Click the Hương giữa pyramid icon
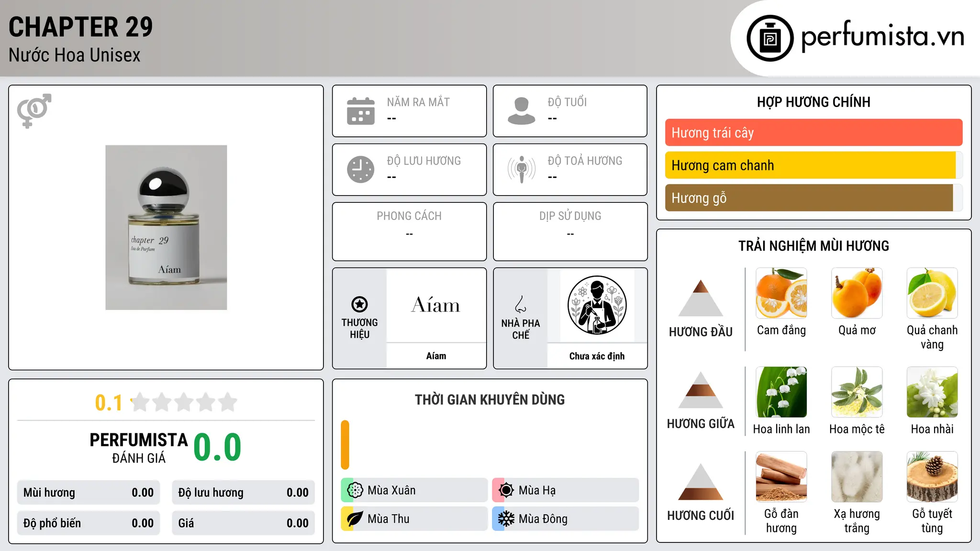980x551 pixels. [701, 390]
